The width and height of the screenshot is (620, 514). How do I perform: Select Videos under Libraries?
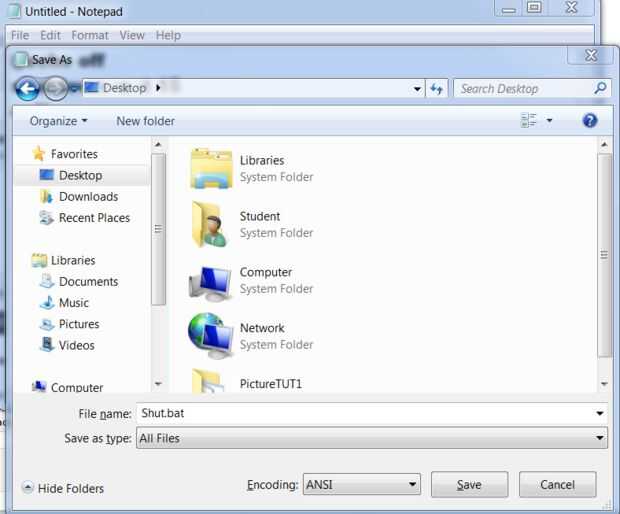click(77, 345)
